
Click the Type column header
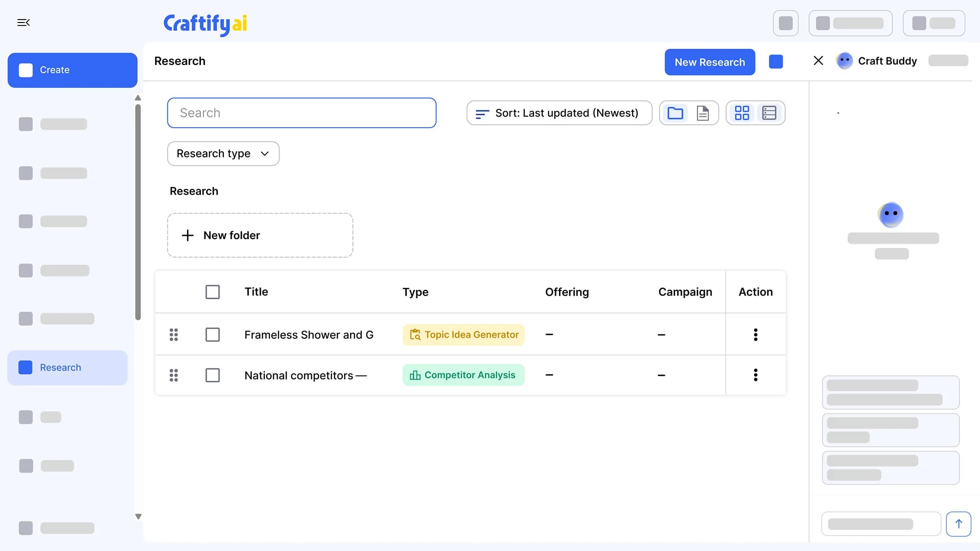coord(415,292)
